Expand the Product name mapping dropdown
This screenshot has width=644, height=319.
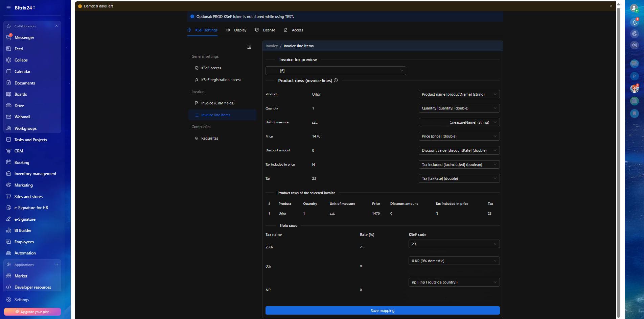[459, 94]
